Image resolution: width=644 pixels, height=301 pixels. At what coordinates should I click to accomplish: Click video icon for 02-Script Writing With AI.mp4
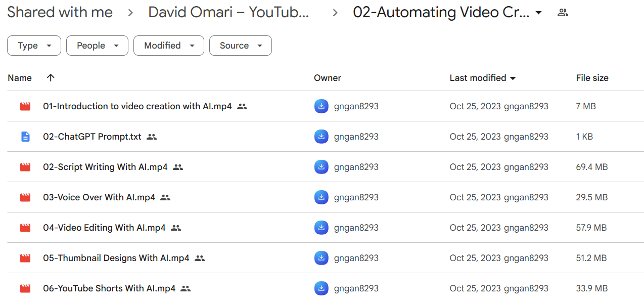click(x=25, y=167)
